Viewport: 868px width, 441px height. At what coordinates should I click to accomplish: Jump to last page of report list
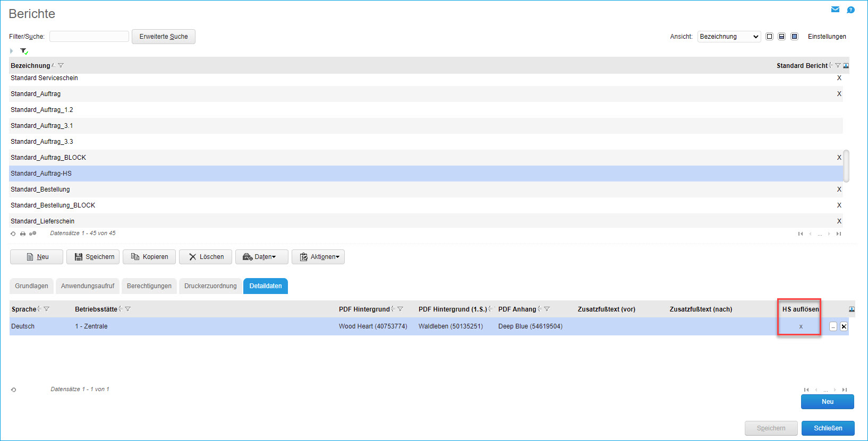839,234
